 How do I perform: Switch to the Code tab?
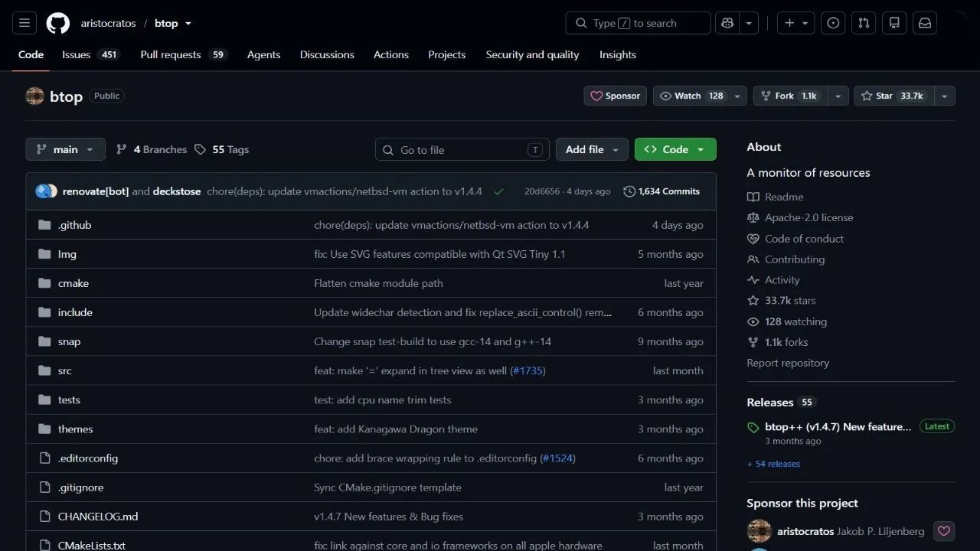click(31, 54)
